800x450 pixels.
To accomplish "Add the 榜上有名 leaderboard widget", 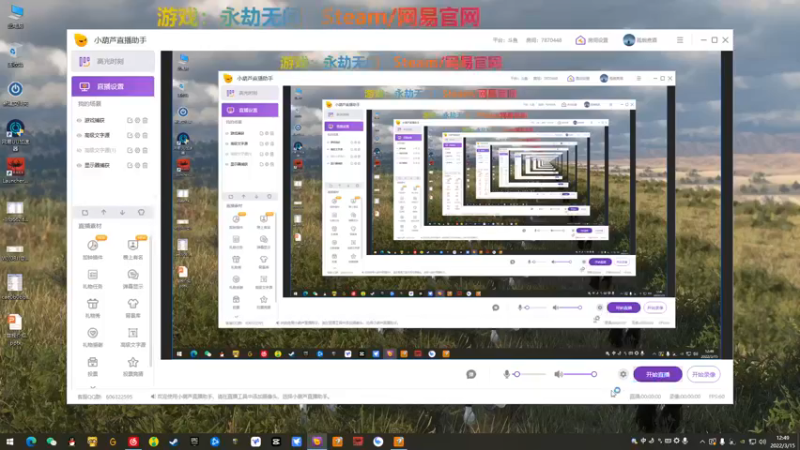I will (133, 249).
